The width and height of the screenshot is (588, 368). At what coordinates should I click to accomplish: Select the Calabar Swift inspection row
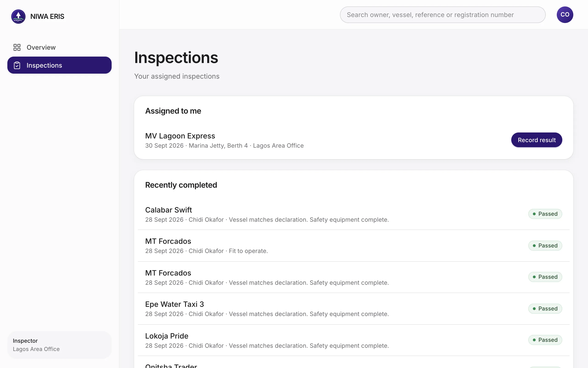pyautogui.click(x=353, y=214)
